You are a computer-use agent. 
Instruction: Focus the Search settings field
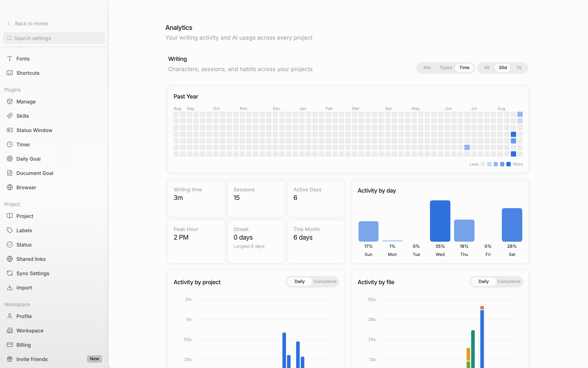[54, 38]
